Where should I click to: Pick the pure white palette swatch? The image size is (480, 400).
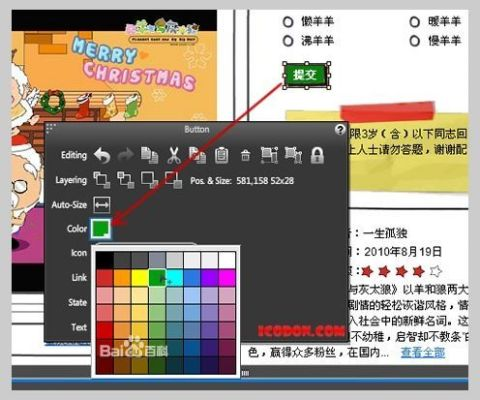[x=227, y=260]
